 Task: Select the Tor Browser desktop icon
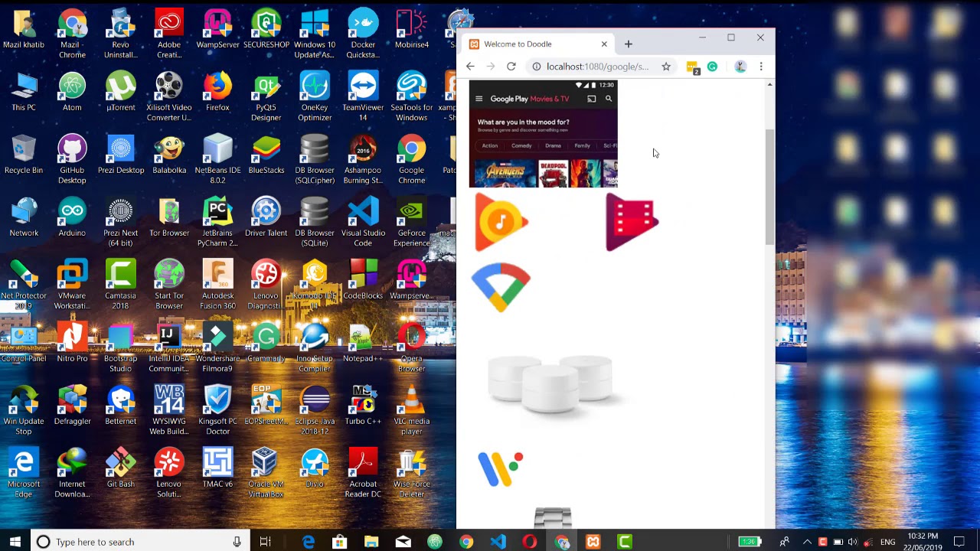[169, 217]
